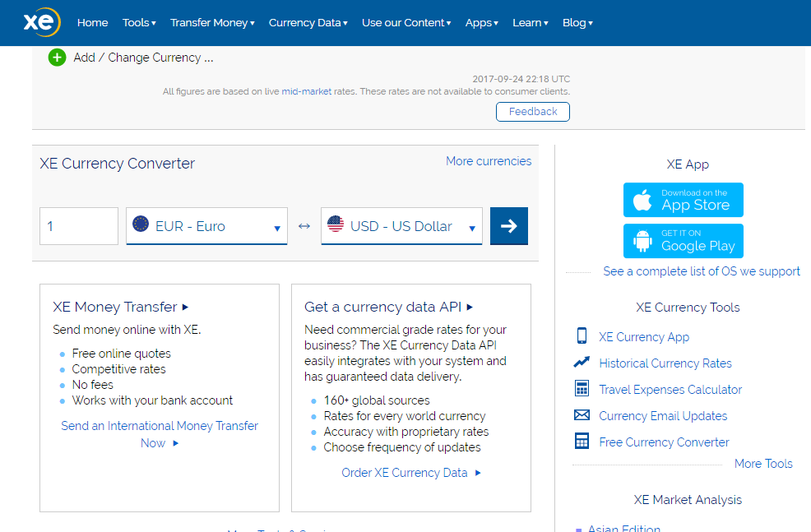Expand the USD - US Dollar currency dropdown

[x=401, y=226]
